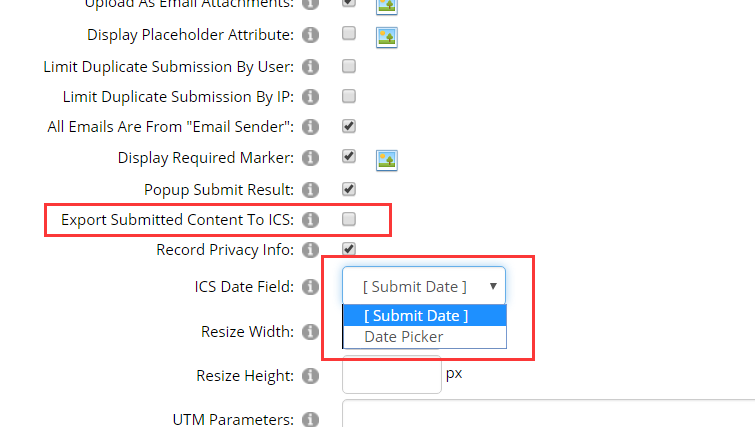Image resolution: width=755 pixels, height=427 pixels.
Task: Click info icon for Export Submitted Content To ICS
Action: [x=311, y=220]
